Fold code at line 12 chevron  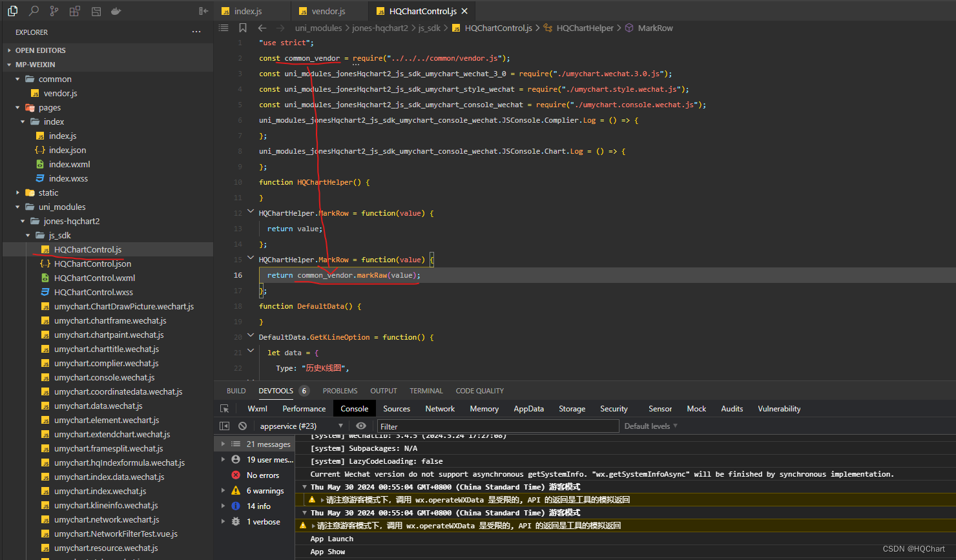pos(251,213)
